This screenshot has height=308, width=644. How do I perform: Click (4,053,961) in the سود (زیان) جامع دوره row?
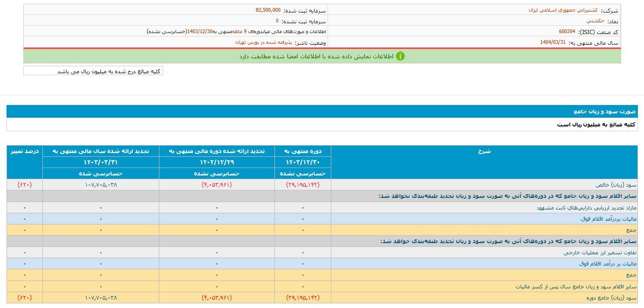click(x=217, y=298)
